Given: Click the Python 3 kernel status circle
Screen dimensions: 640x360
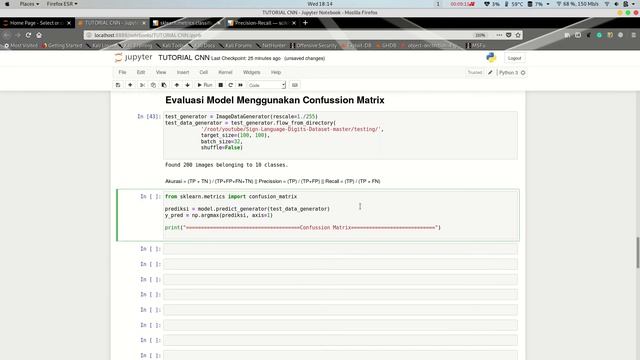Looking at the screenshot, I should pos(523,73).
